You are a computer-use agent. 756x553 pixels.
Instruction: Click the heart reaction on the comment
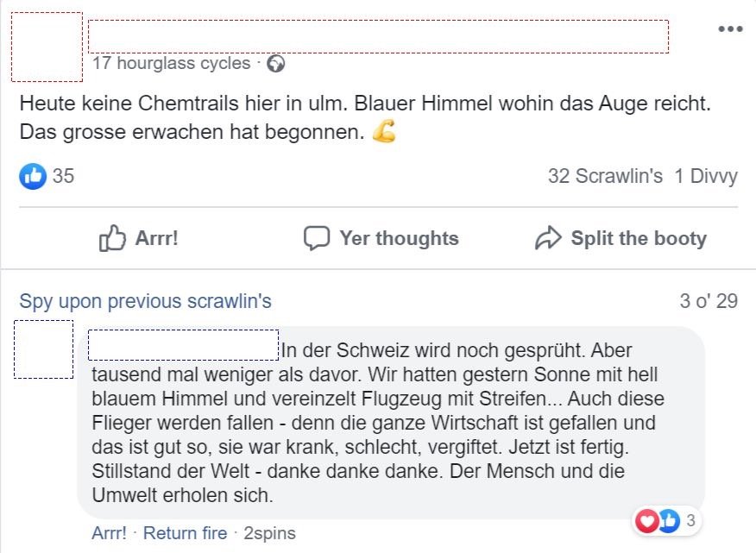pyautogui.click(x=646, y=520)
